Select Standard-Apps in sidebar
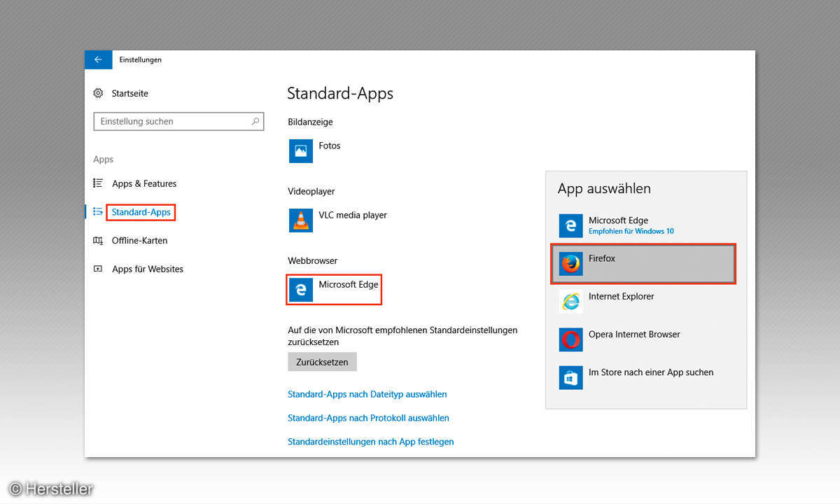 pos(141,212)
